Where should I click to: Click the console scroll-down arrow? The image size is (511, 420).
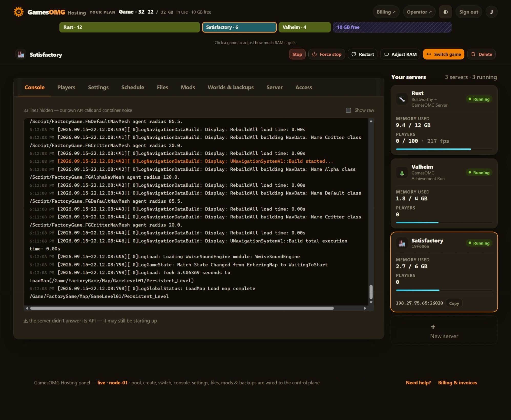(x=371, y=302)
